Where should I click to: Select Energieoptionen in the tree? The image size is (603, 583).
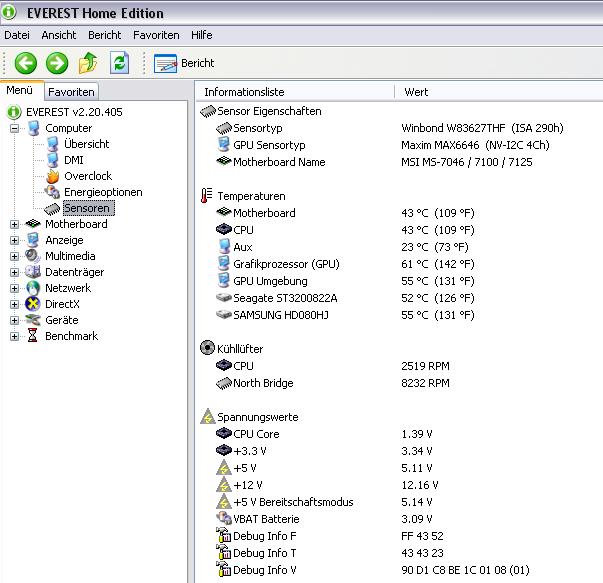click(103, 192)
